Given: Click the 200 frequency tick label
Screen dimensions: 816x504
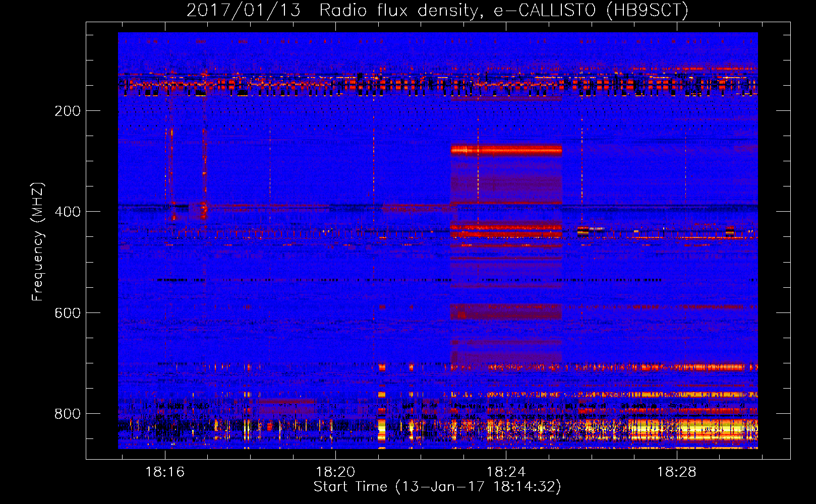Looking at the screenshot, I should point(68,111).
